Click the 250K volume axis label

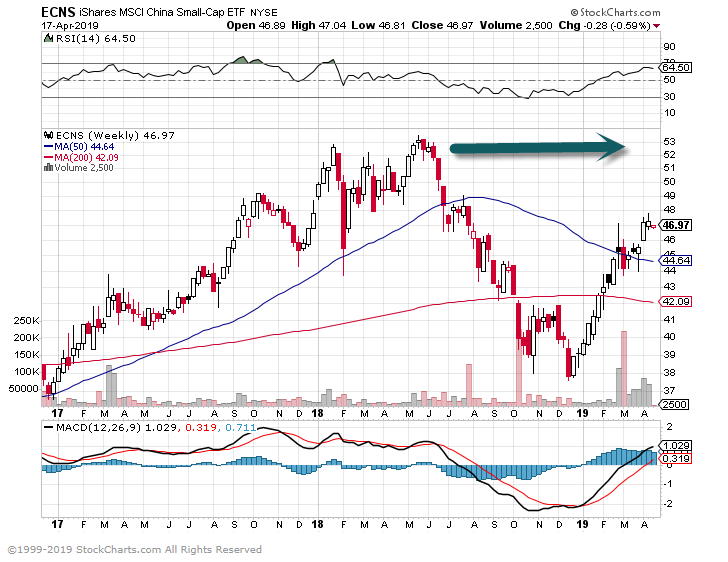point(26,321)
